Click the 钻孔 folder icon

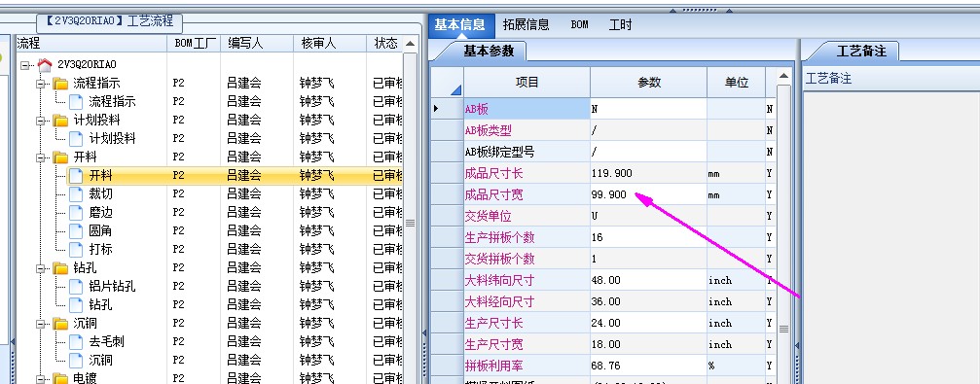[60, 268]
